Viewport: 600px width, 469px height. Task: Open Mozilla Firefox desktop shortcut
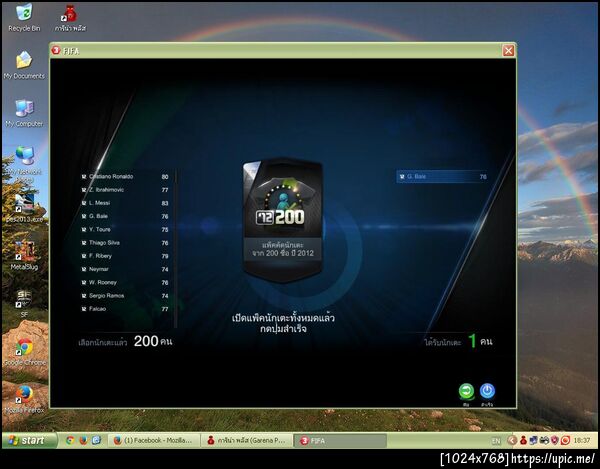click(x=24, y=399)
